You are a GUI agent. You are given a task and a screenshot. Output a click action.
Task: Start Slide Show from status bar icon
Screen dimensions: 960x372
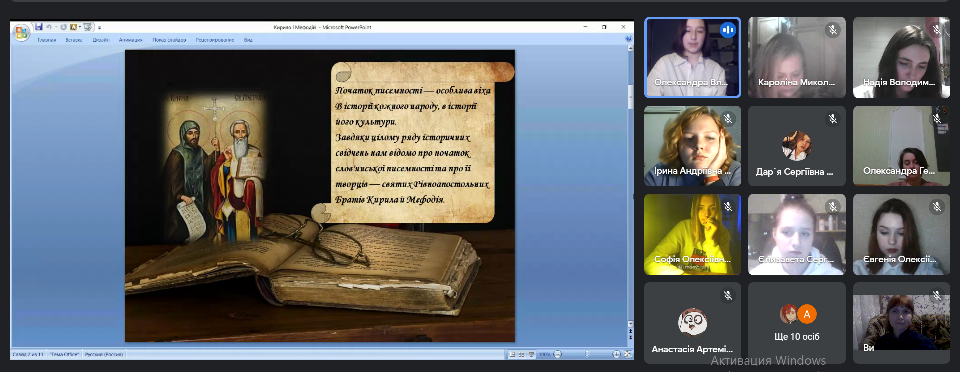pyautogui.click(x=531, y=354)
